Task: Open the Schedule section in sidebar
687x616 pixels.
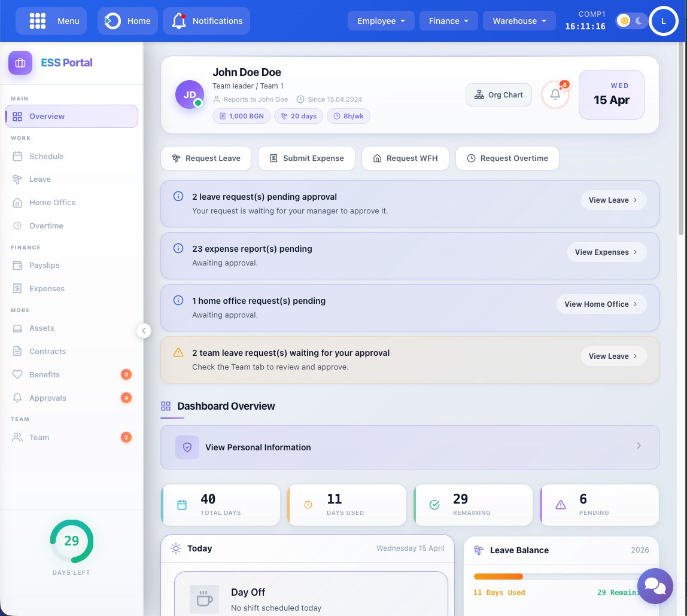Action: click(47, 156)
